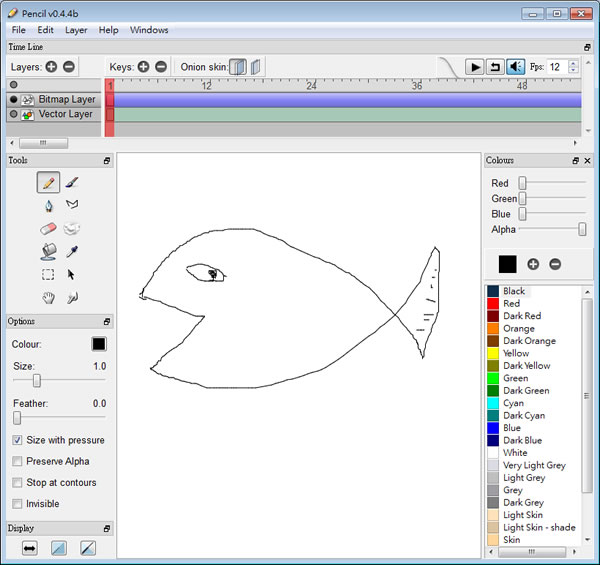Open the Layer menu
This screenshot has height=565, width=600.
pos(76,30)
